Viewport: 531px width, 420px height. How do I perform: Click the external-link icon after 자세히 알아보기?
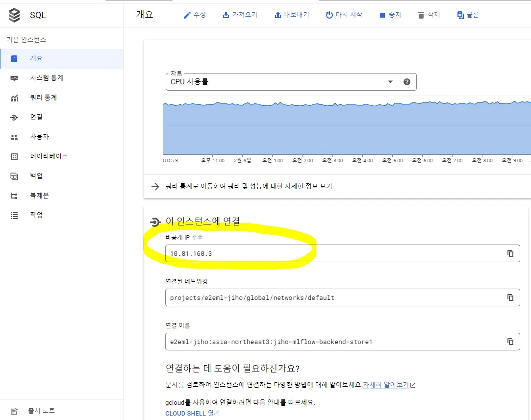(x=413, y=385)
